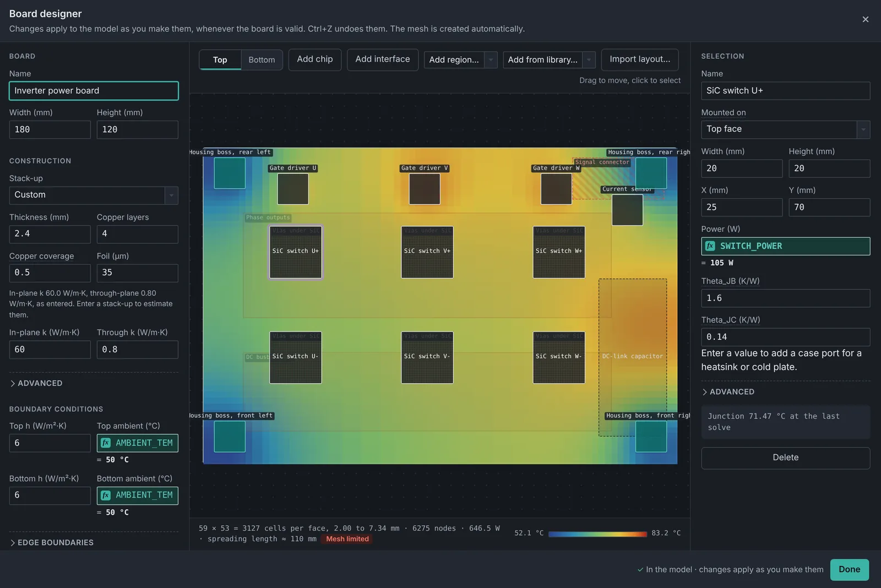Expand the EDGE BOUNDARIES section

click(52, 543)
